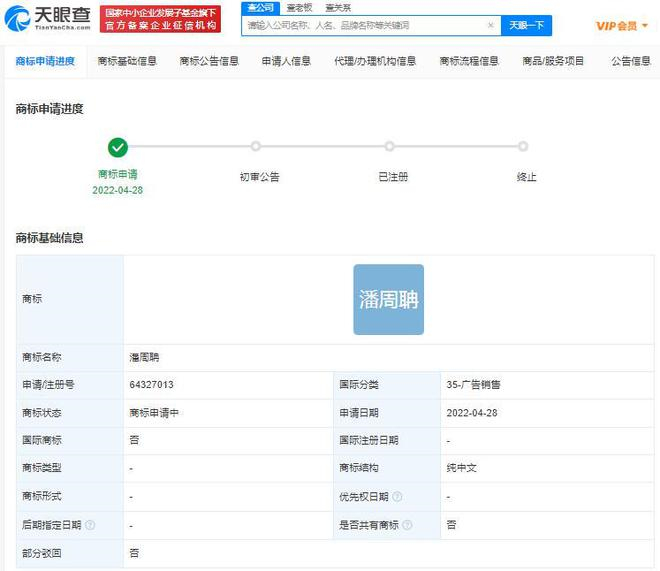Click the 商标申请 date under progress step
The width and height of the screenshot is (660, 571).
(117, 190)
